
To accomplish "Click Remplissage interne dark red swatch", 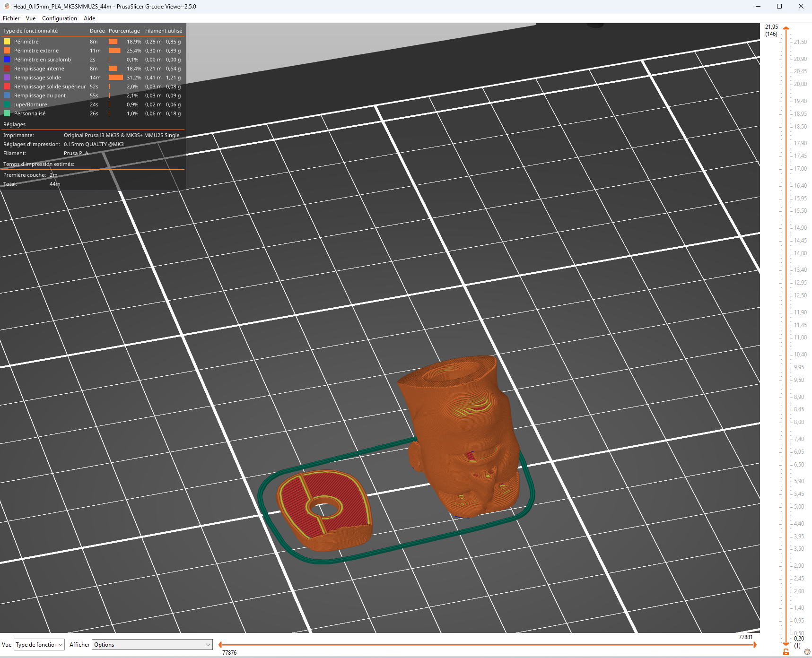I will point(7,69).
